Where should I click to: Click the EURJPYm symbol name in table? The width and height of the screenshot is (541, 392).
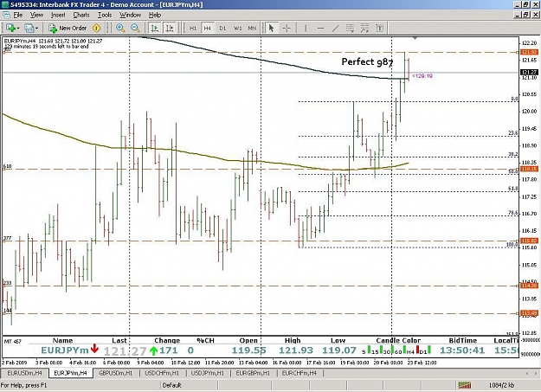coord(65,350)
